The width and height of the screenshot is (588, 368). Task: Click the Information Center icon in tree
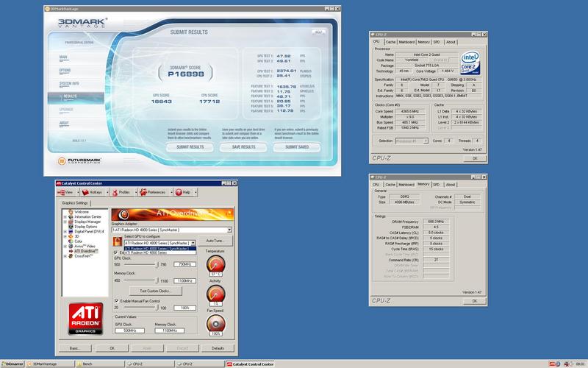(71, 216)
